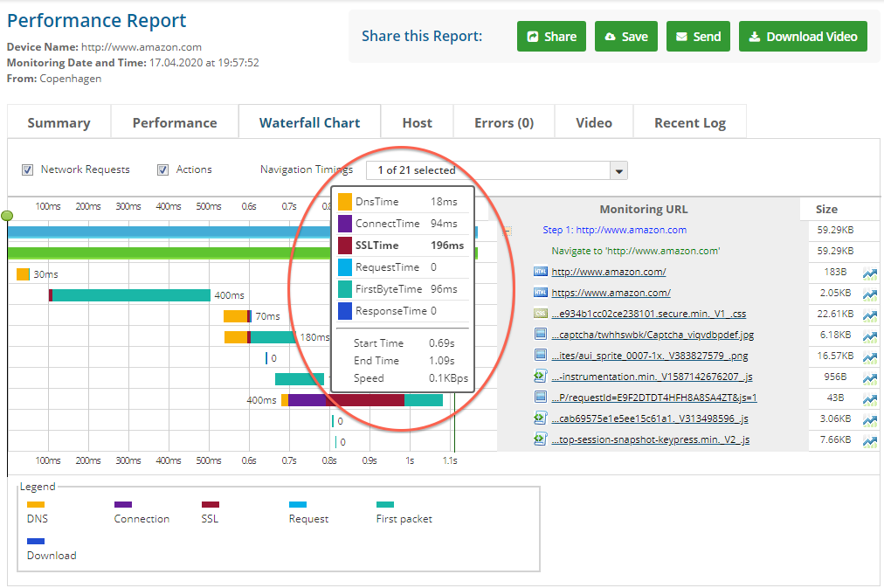This screenshot has width=884, height=588.
Task: Click the 400ms teal waterfall bar
Action: pyautogui.click(x=131, y=295)
